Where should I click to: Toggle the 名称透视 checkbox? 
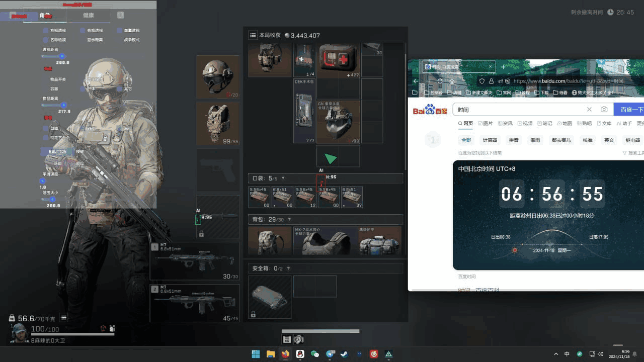click(x=45, y=40)
